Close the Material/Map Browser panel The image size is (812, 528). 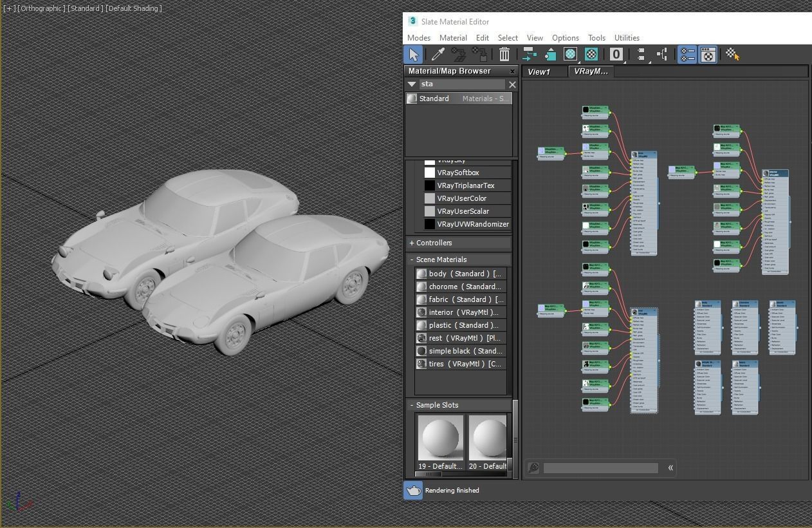tap(513, 71)
